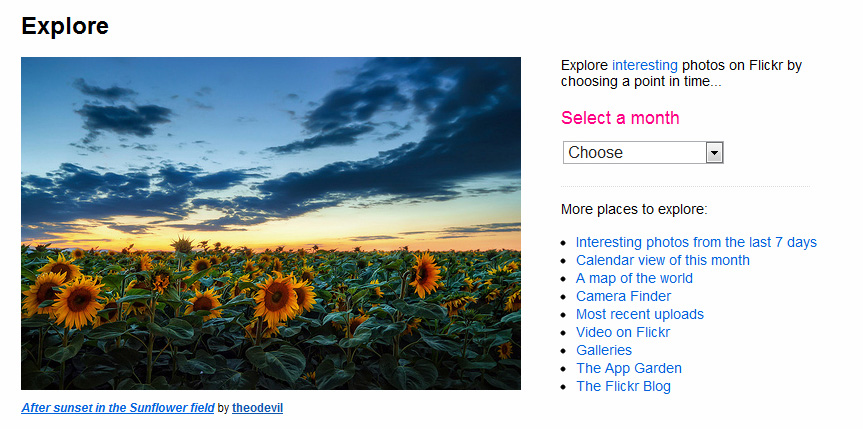Open the 'Video on Flickr' link
Screen dimensions: 863x429
tap(622, 333)
